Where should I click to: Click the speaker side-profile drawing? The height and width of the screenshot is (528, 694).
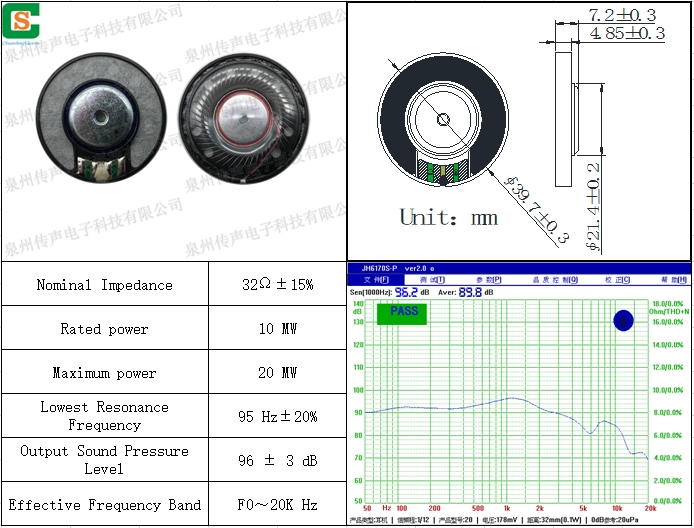point(568,119)
